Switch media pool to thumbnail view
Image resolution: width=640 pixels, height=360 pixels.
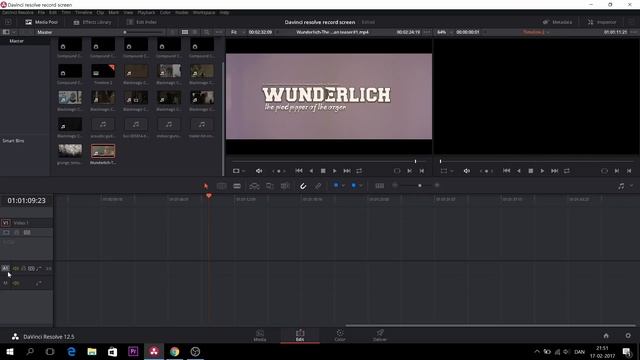tap(185, 32)
